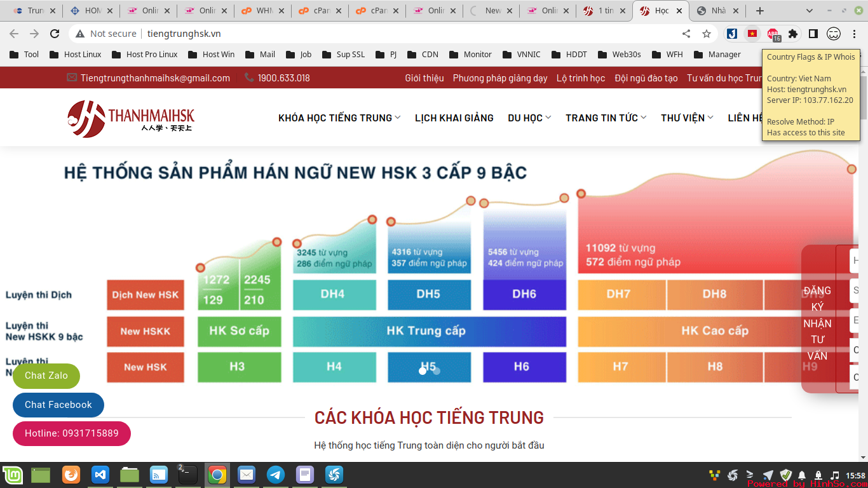Switch to Chrome in the taskbar
The width and height of the screenshot is (868, 488).
point(217,475)
